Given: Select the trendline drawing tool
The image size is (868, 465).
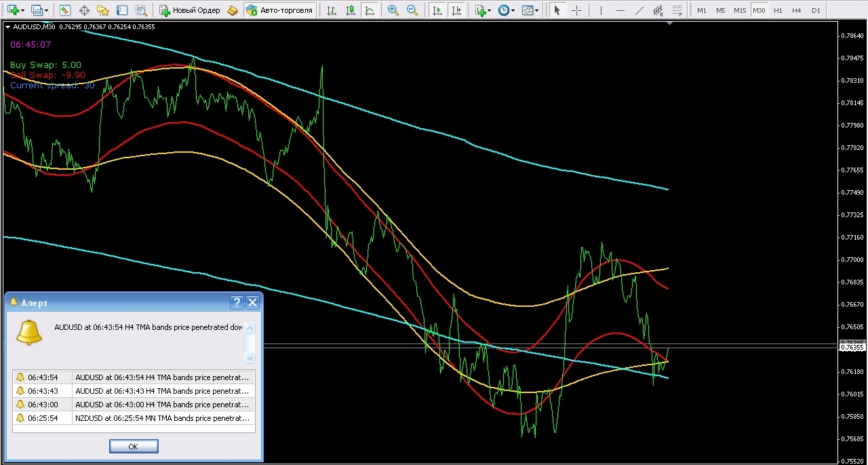Looking at the screenshot, I should [x=639, y=10].
